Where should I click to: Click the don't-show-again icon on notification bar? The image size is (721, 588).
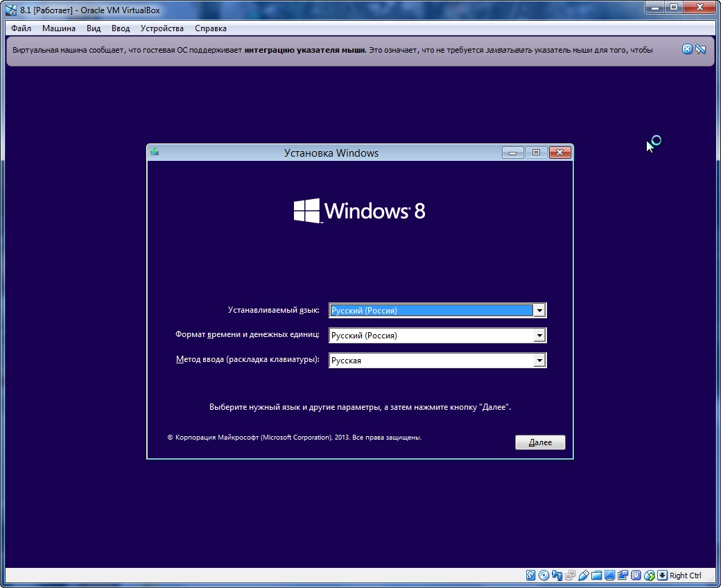tap(701, 49)
